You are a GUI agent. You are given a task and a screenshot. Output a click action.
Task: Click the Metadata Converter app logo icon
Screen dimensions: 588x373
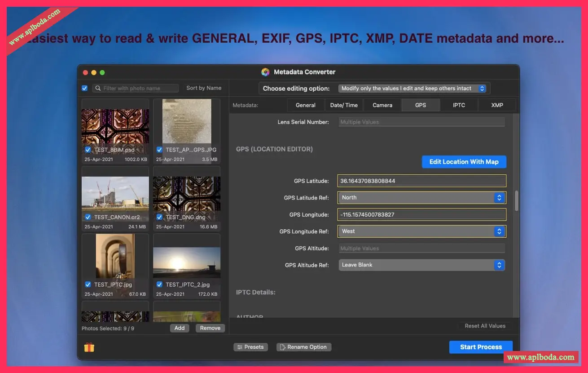[x=265, y=72]
